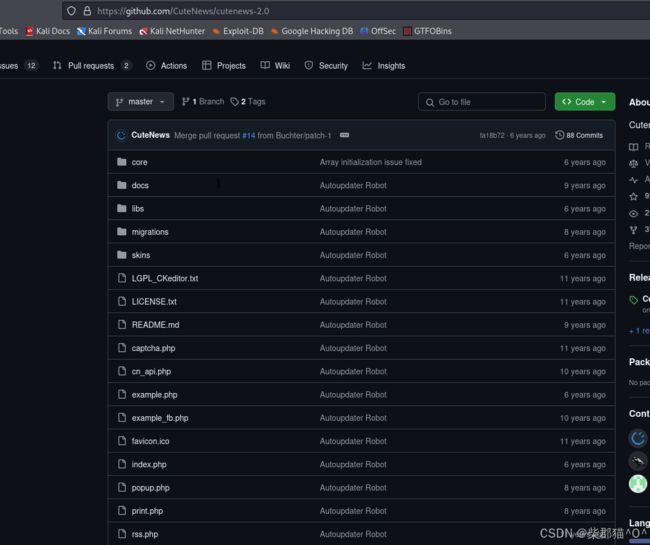Viewport: 650px width, 545px height.
Task: Open the docs folder
Action: pyautogui.click(x=140, y=185)
